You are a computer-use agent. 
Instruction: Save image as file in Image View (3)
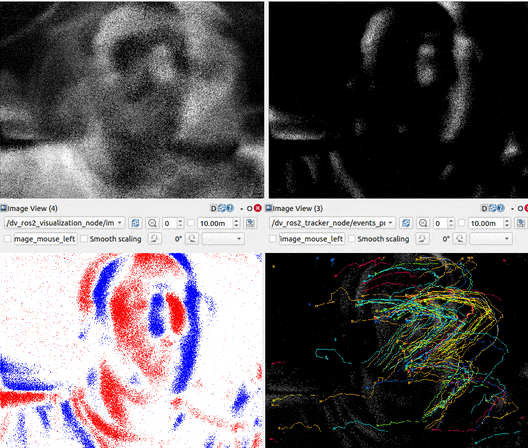[x=521, y=223]
